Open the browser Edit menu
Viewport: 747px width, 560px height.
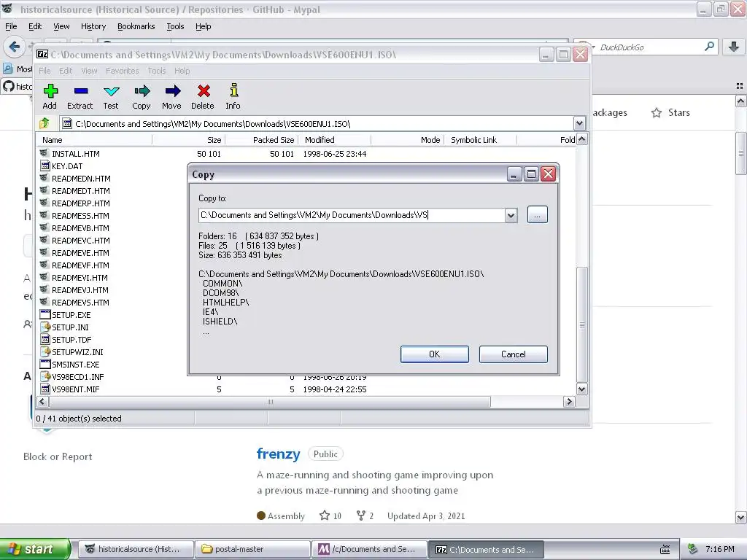click(35, 26)
